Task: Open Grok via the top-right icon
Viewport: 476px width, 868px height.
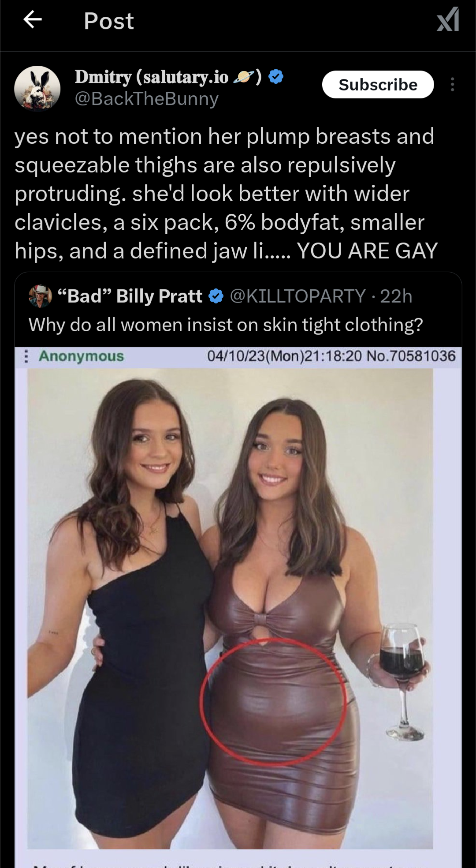Action: (448, 19)
